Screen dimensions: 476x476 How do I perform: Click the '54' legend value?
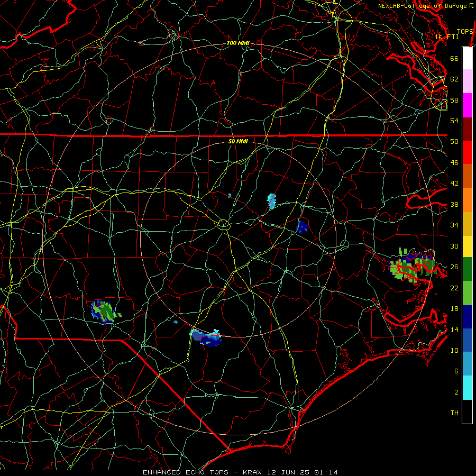pyautogui.click(x=454, y=121)
